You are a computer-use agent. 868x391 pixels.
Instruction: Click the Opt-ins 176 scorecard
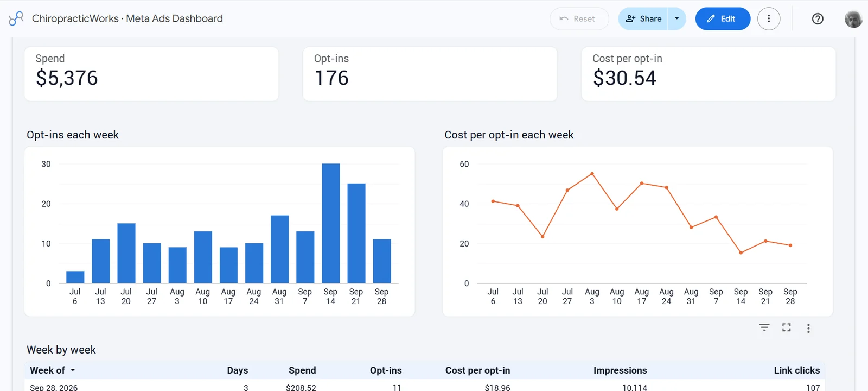tap(430, 74)
